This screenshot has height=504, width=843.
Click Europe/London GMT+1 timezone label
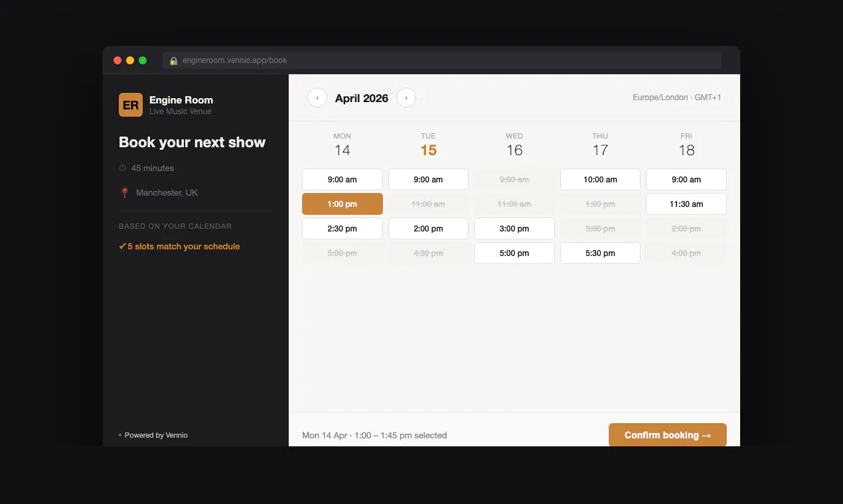click(x=677, y=97)
